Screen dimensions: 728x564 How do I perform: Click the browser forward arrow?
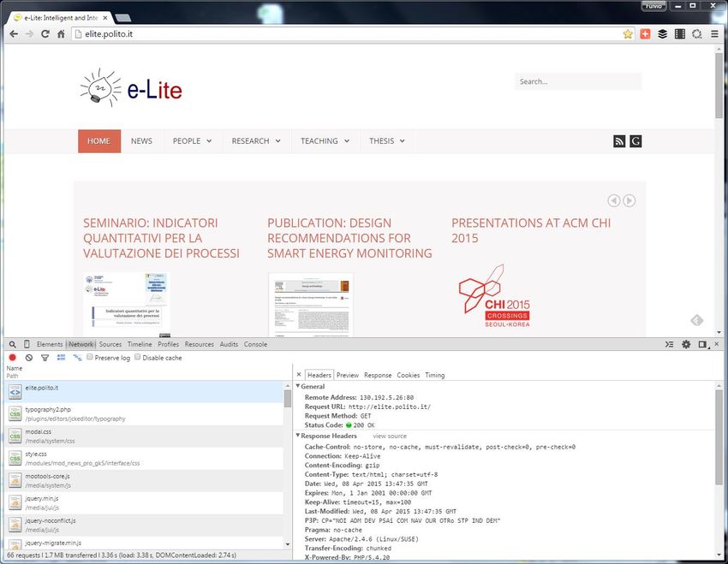[x=30, y=34]
